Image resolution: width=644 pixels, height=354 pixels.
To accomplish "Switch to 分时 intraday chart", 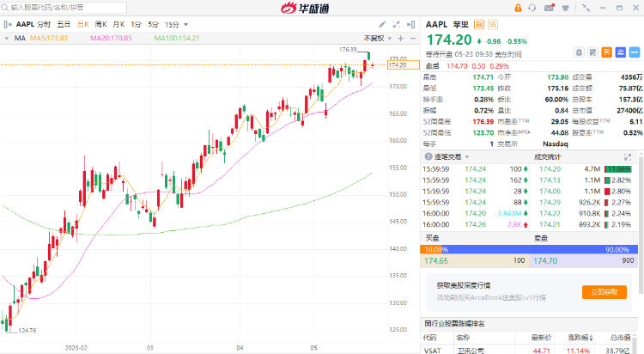I will pos(44,25).
